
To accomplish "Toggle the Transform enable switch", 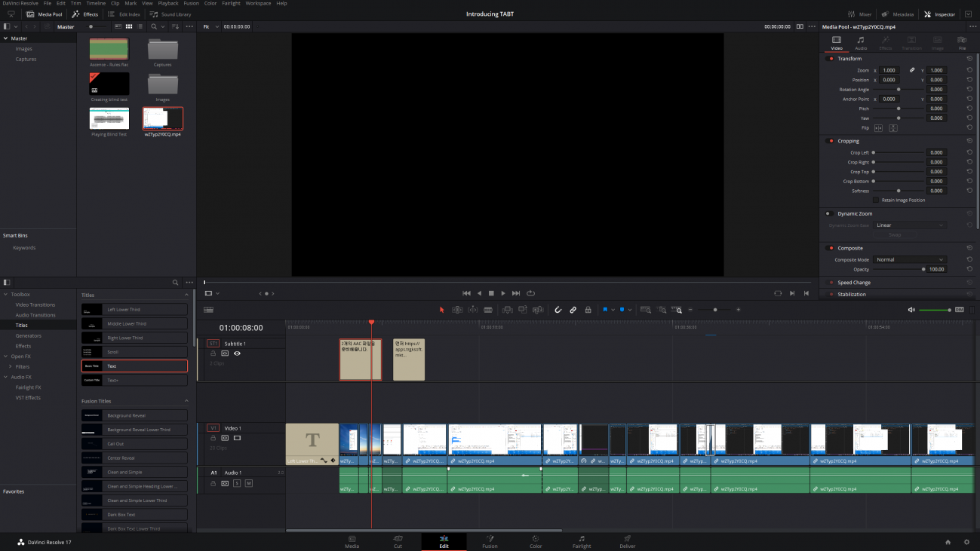I will pyautogui.click(x=831, y=59).
